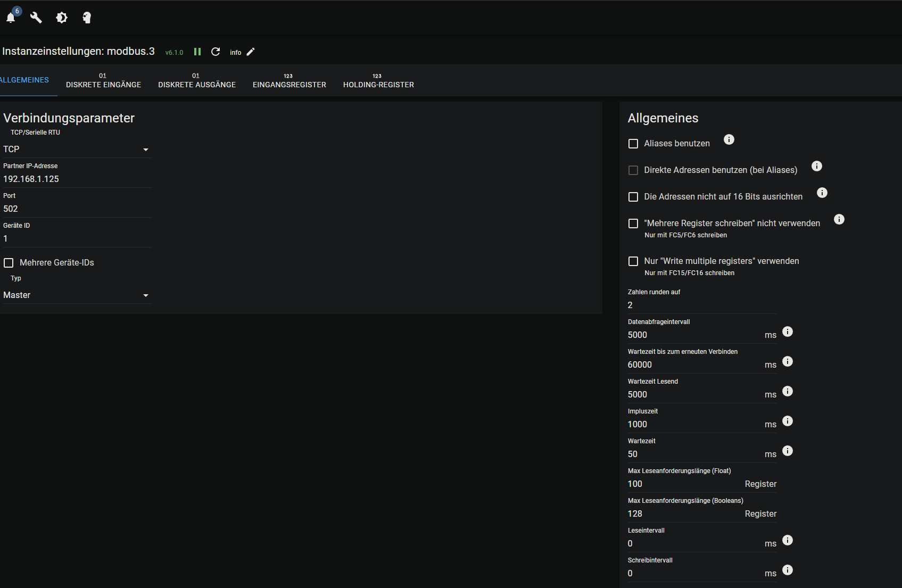The image size is (902, 588).
Task: Show info for Direkte Adressen benutzen
Action: coord(817,166)
